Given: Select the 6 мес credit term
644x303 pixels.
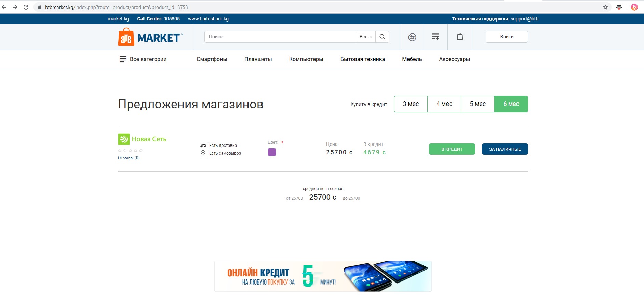Looking at the screenshot, I should click(511, 104).
